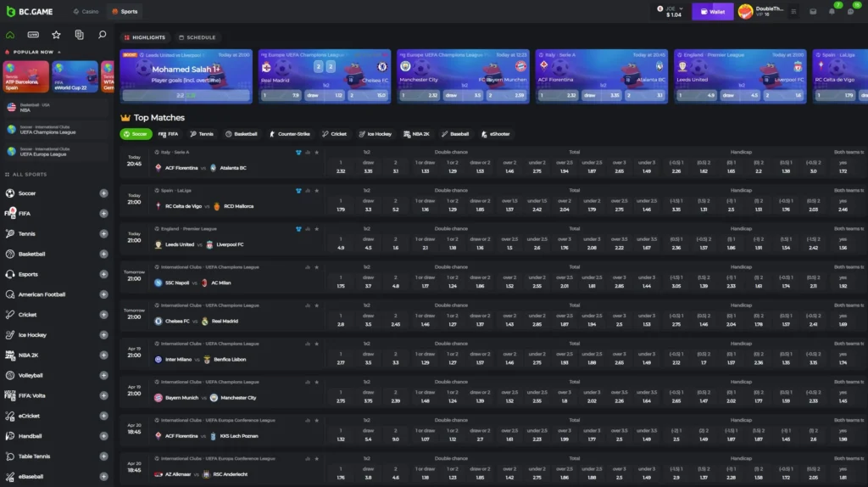Filter top matches by Baseball
This screenshot has height=487, width=868.
455,134
